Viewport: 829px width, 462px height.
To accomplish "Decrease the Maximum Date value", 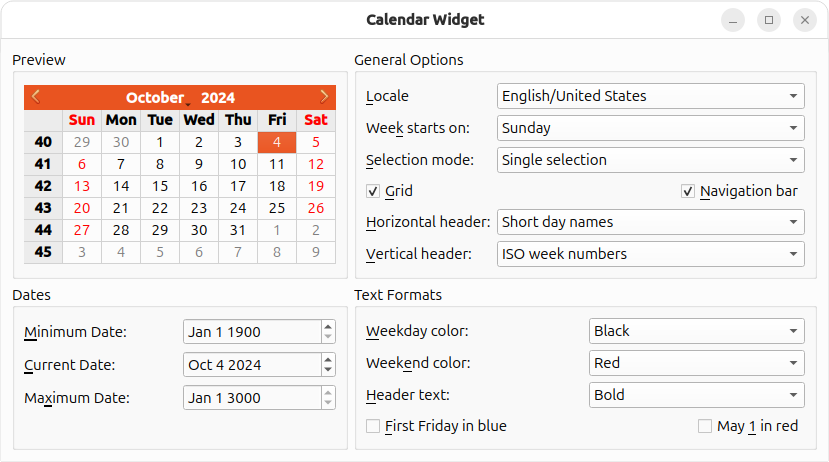I will [x=328, y=403].
